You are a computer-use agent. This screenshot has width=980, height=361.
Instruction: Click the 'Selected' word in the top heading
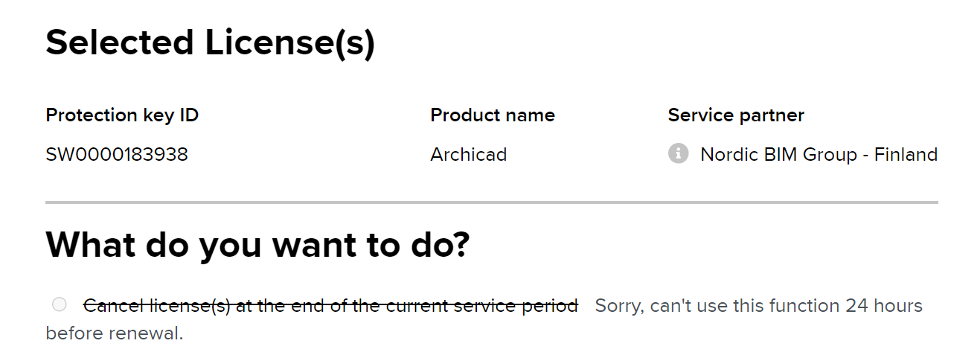[119, 42]
